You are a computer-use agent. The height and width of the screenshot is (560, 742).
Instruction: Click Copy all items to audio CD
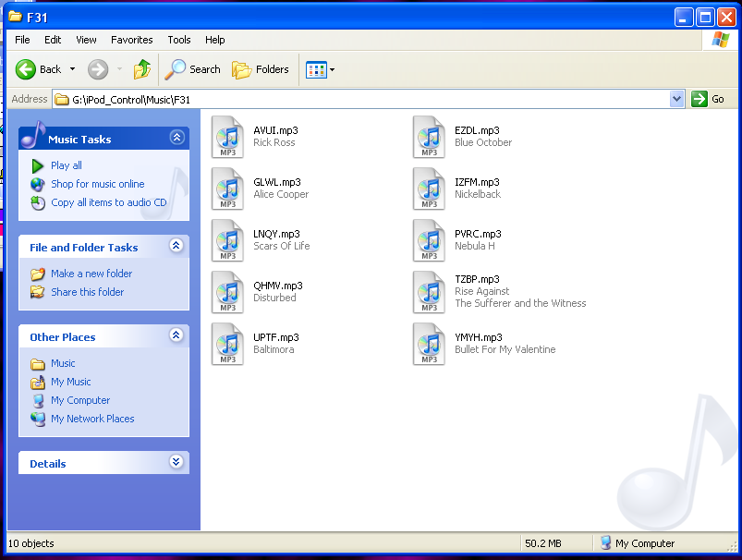[x=109, y=202]
